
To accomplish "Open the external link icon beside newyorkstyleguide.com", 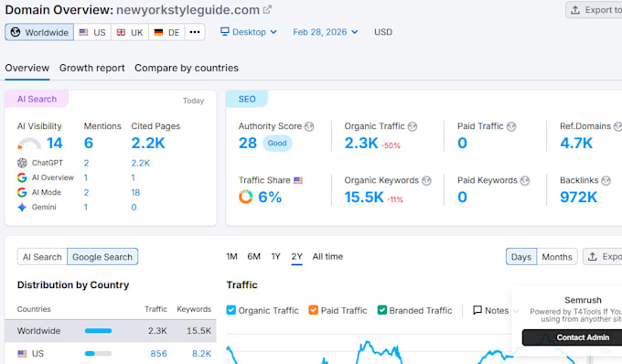I will (267, 9).
